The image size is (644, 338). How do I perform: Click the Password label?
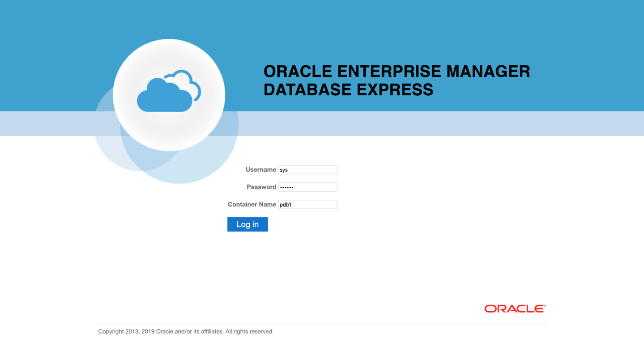click(x=261, y=187)
